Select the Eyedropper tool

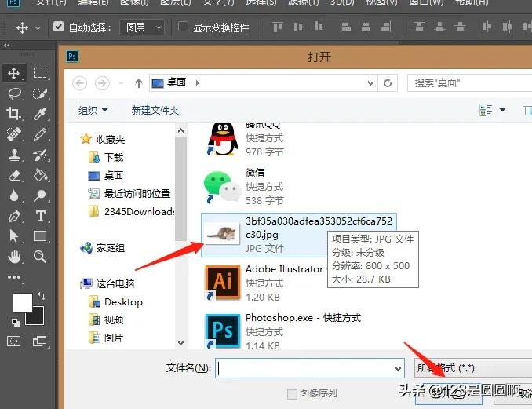click(40, 114)
